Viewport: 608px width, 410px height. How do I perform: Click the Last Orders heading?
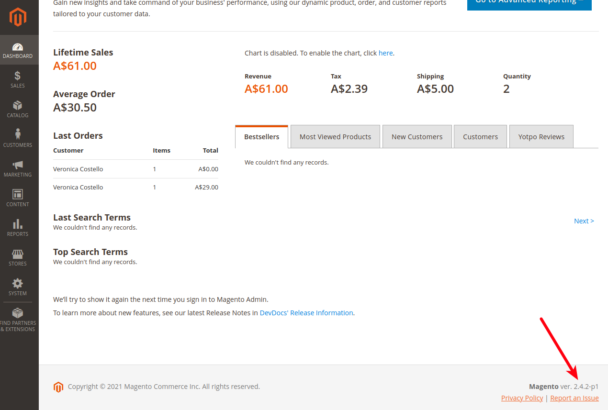[x=78, y=136]
